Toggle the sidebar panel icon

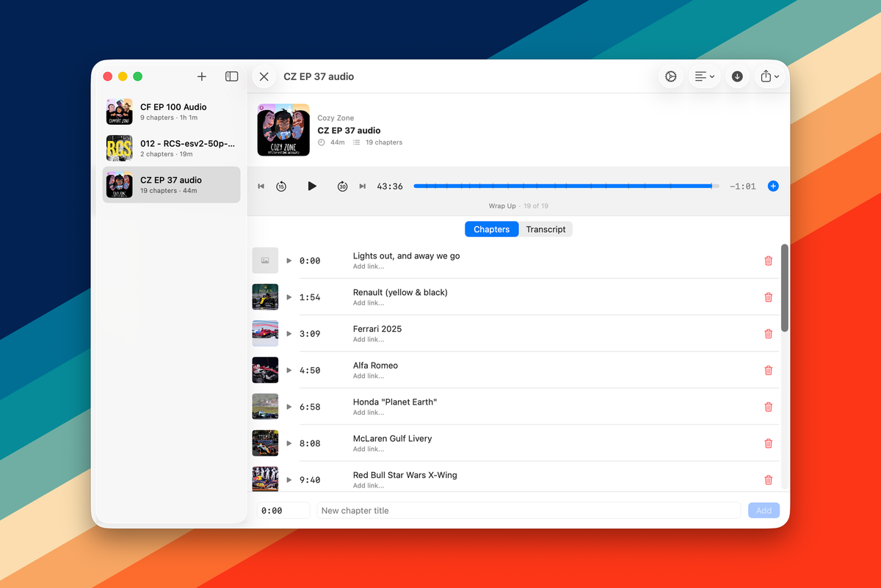point(231,76)
